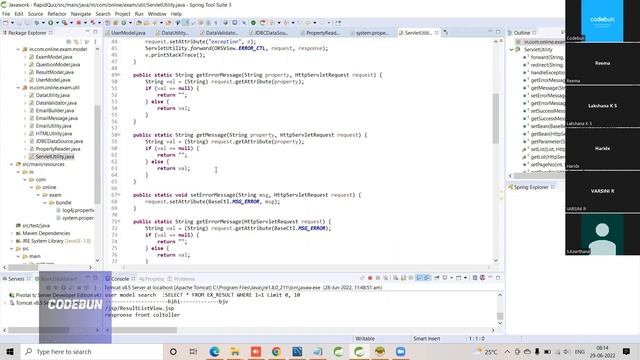Image resolution: width=640 pixels, height=360 pixels.
Task: Switch to system.properties editor tab
Action: [371, 33]
